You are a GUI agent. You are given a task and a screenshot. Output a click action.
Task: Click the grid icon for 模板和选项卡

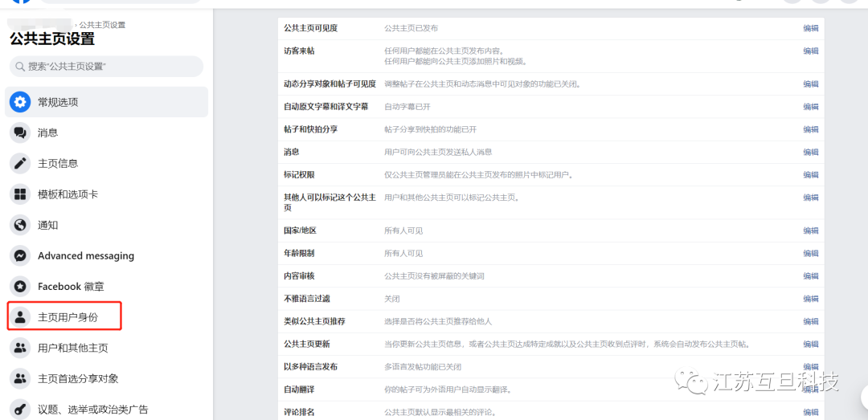pyautogui.click(x=20, y=194)
